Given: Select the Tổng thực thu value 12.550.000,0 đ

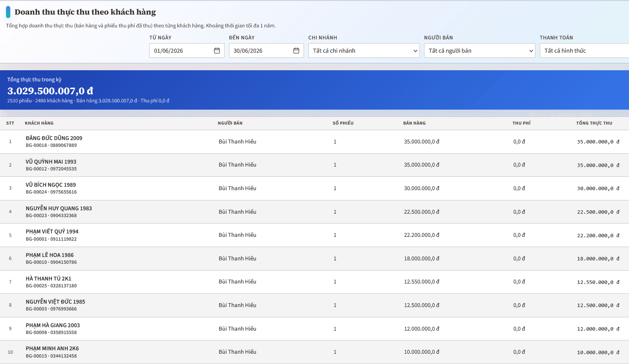Looking at the screenshot, I should 598,282.
